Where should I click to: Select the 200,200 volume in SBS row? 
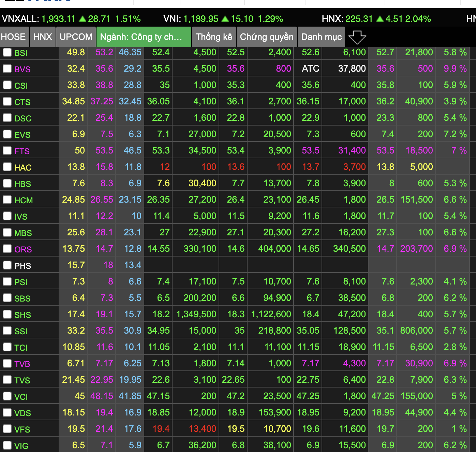point(200,298)
